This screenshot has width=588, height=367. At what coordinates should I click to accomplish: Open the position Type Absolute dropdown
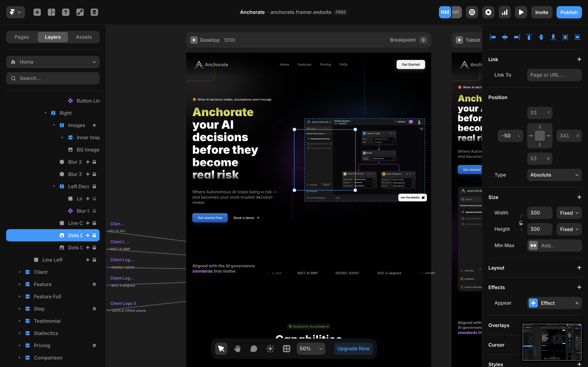(554, 175)
